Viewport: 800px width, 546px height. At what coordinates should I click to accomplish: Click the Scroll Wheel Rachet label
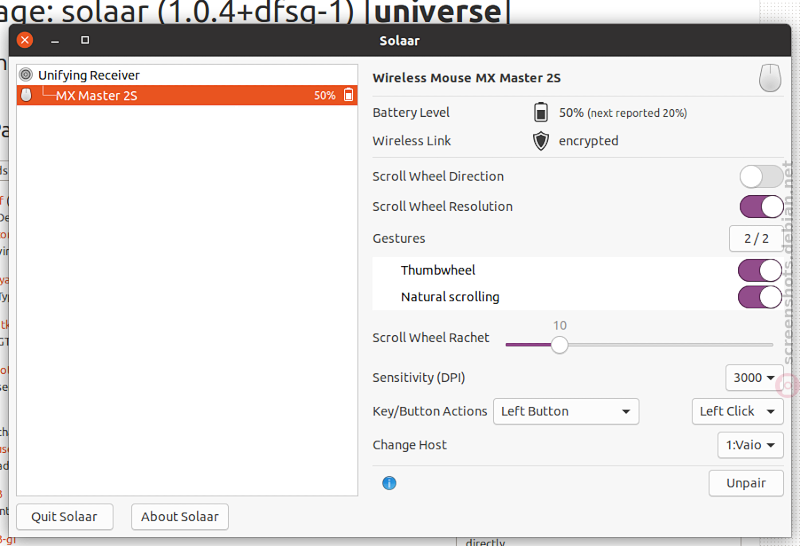click(x=431, y=338)
